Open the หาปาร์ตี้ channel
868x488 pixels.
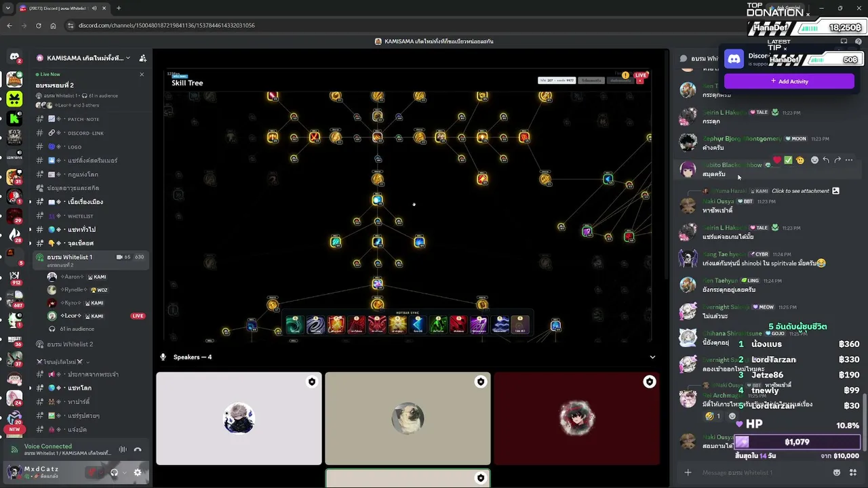(x=91, y=402)
